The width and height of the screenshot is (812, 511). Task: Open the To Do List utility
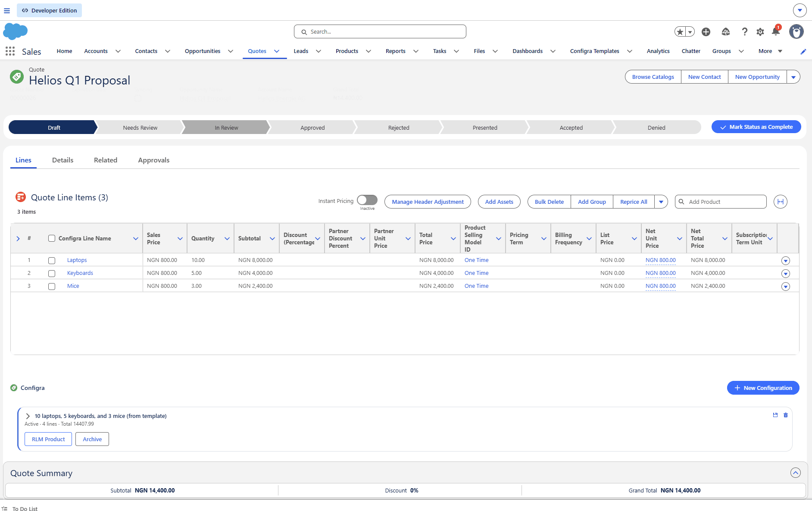tap(20, 509)
